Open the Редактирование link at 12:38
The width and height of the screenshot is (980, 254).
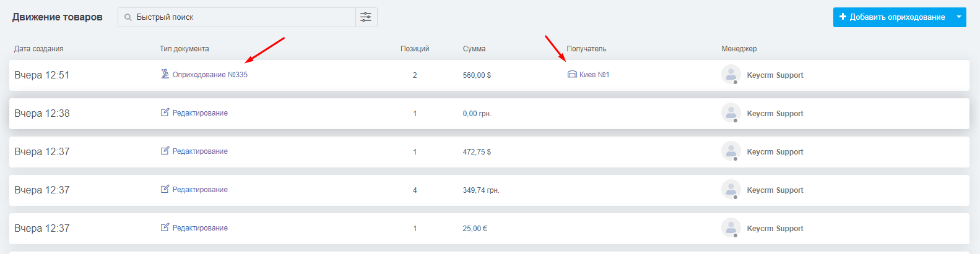200,113
